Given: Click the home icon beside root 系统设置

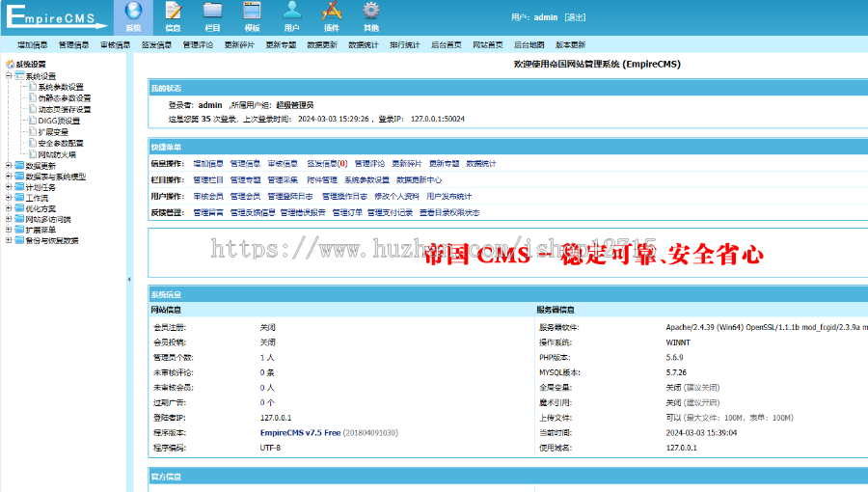Looking at the screenshot, I should coord(10,65).
